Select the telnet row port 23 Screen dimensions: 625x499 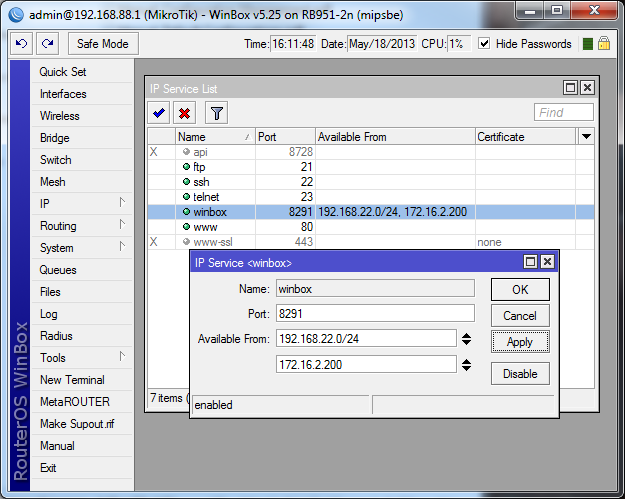tap(371, 196)
